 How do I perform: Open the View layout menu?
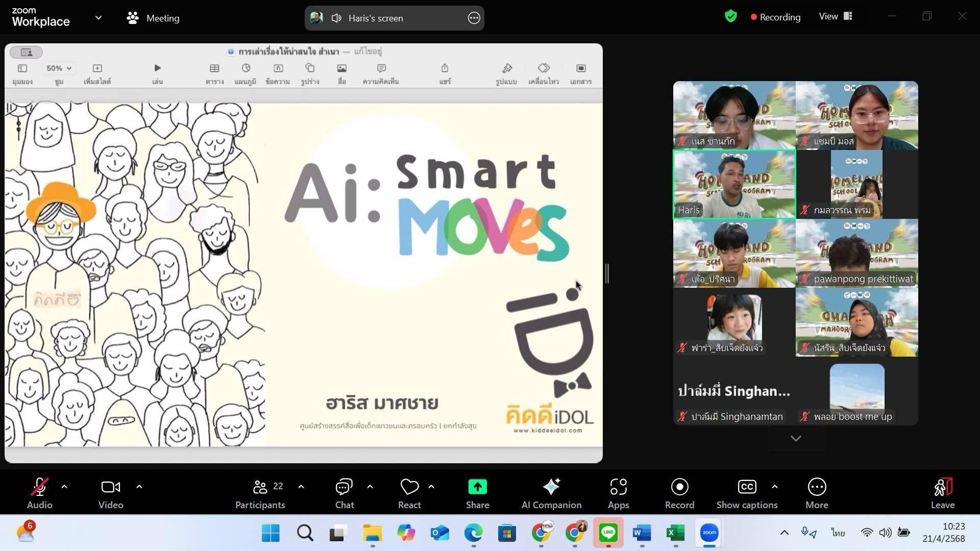[x=836, y=17]
